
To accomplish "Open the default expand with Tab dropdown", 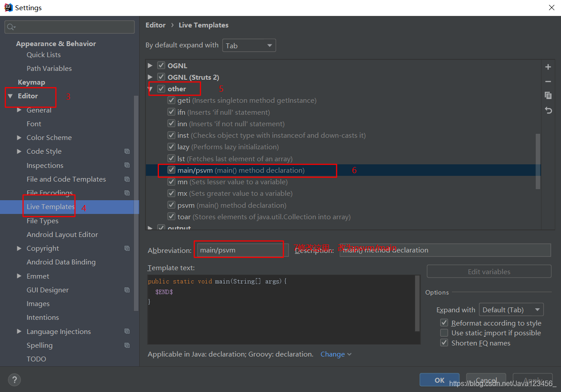I will click(x=249, y=46).
